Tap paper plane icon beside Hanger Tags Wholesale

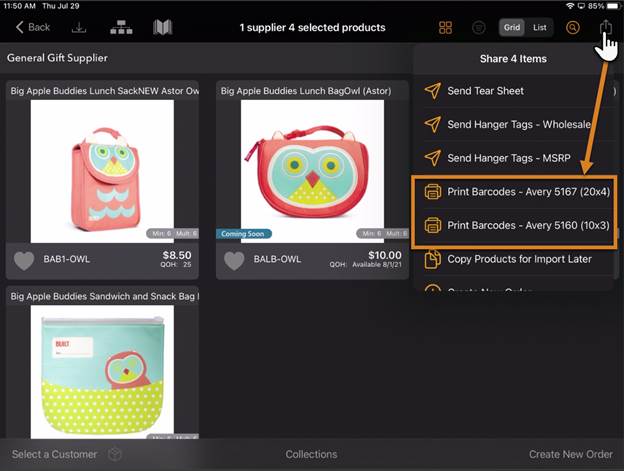coord(433,125)
